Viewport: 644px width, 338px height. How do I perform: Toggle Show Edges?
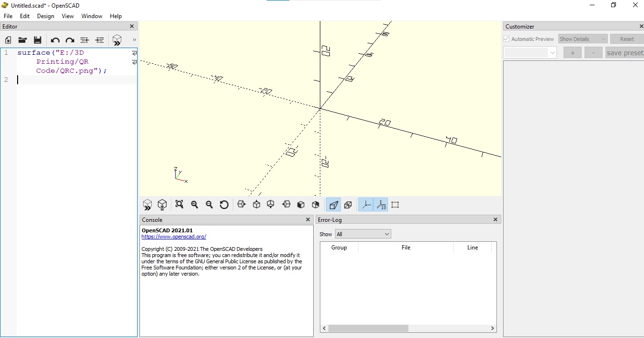pyautogui.click(x=395, y=205)
